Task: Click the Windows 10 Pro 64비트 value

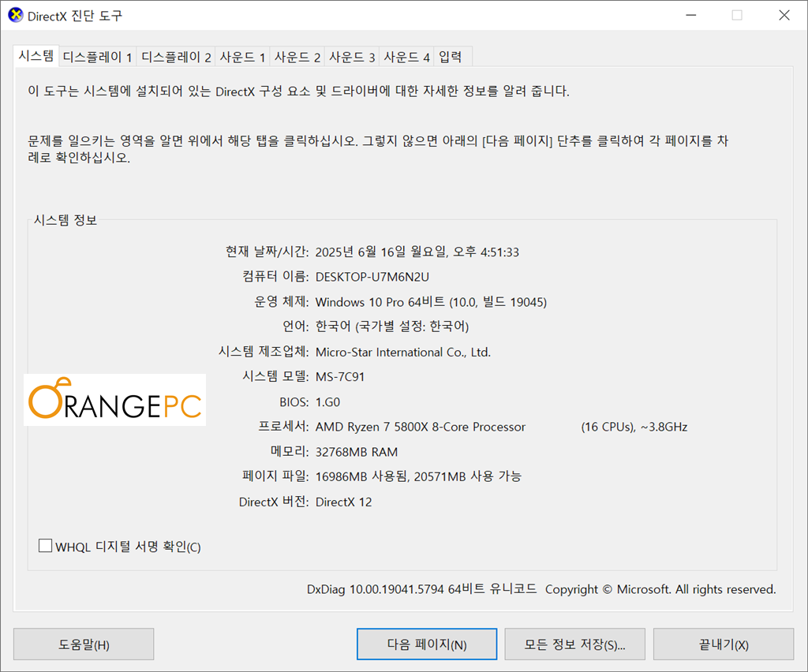Action: pyautogui.click(x=380, y=302)
